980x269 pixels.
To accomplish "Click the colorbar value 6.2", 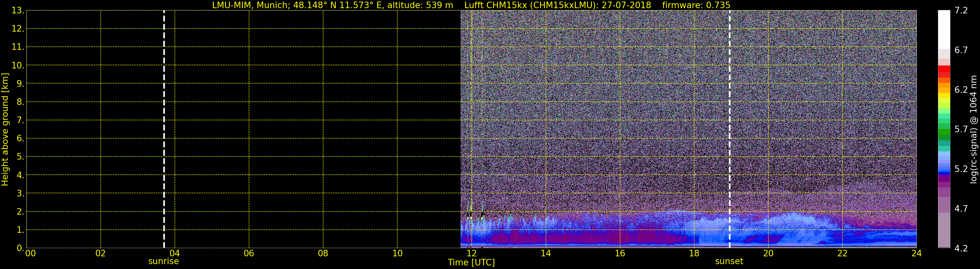I will pyautogui.click(x=961, y=90).
